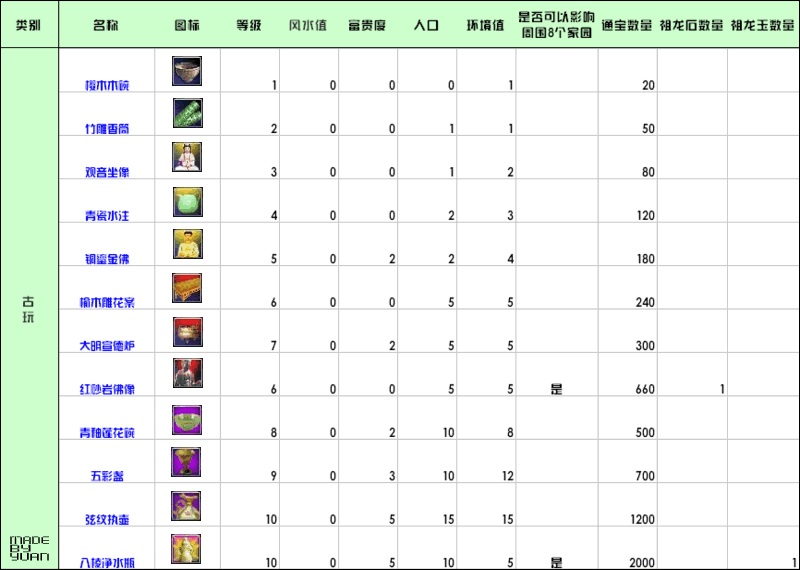
Task: Click 等级 value 8 in 青釉莲花碗 row
Action: [273, 432]
